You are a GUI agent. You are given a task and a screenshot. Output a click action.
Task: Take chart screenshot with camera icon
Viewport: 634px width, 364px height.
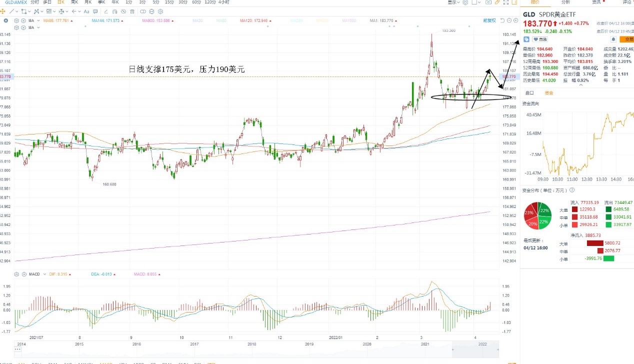(x=488, y=2)
